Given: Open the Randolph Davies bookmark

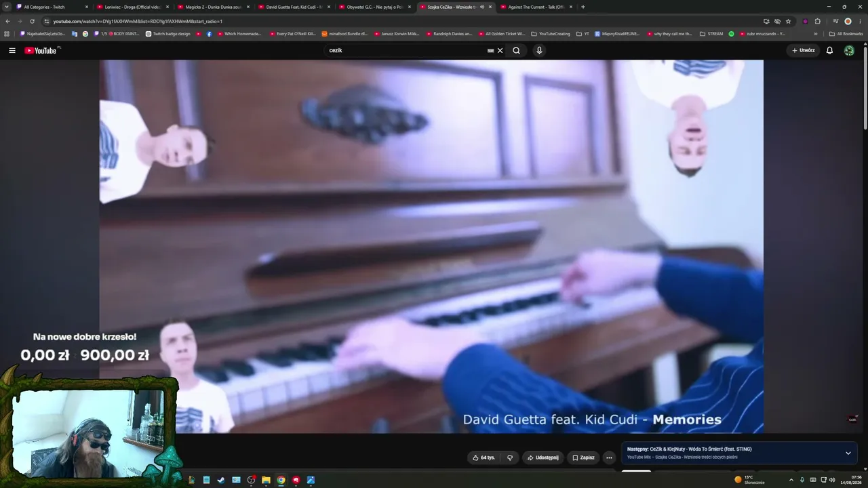Looking at the screenshot, I should (x=449, y=33).
